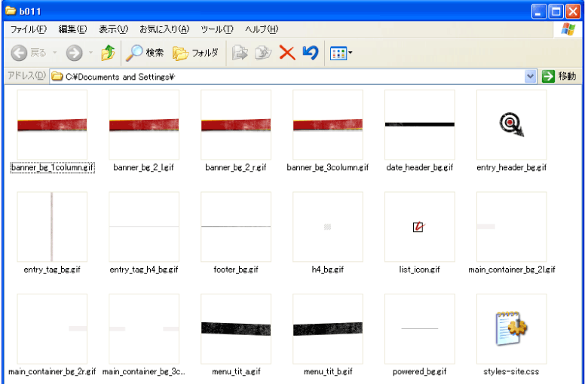
Task: Select date_header_bg.gif thumbnail
Action: (x=420, y=125)
